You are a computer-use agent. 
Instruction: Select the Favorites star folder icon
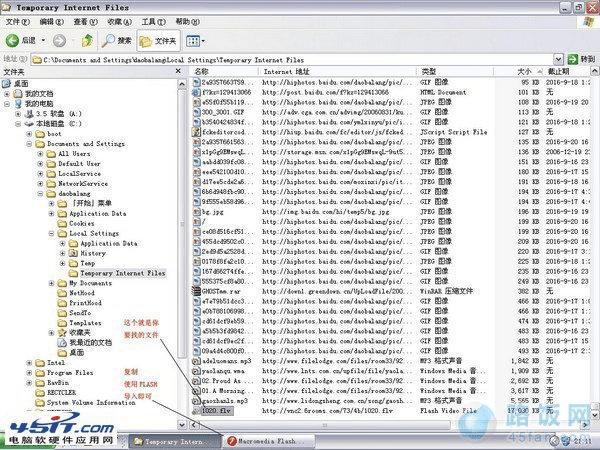click(x=62, y=333)
